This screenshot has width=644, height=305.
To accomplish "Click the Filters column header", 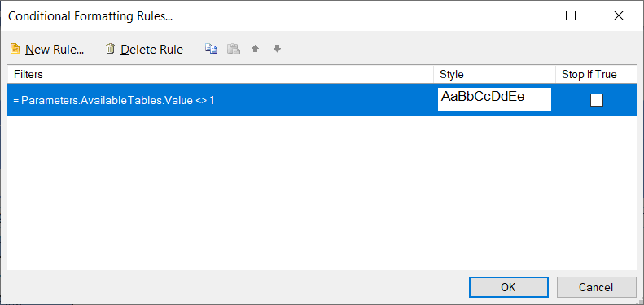I will (x=220, y=74).
